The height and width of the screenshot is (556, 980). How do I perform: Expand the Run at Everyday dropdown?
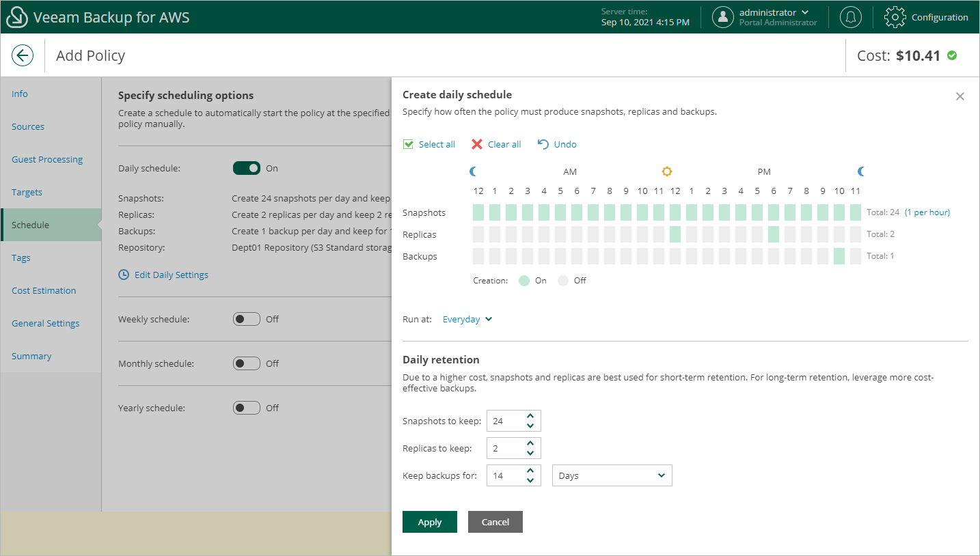point(467,319)
